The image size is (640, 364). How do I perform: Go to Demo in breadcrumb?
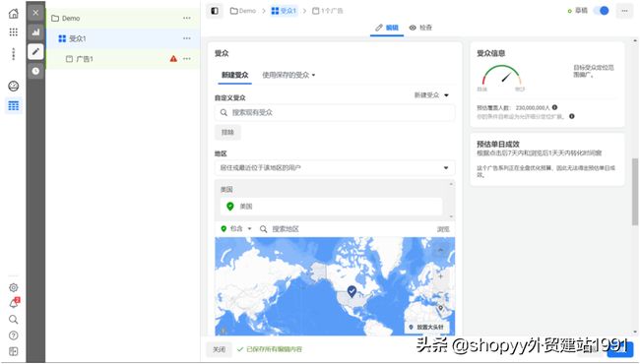tap(243, 11)
